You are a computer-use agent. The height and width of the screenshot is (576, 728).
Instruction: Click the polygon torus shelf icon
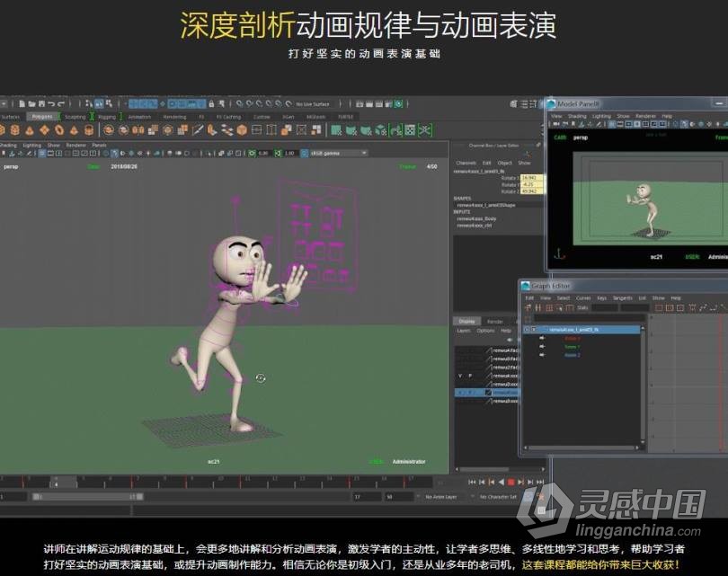pyautogui.click(x=59, y=130)
